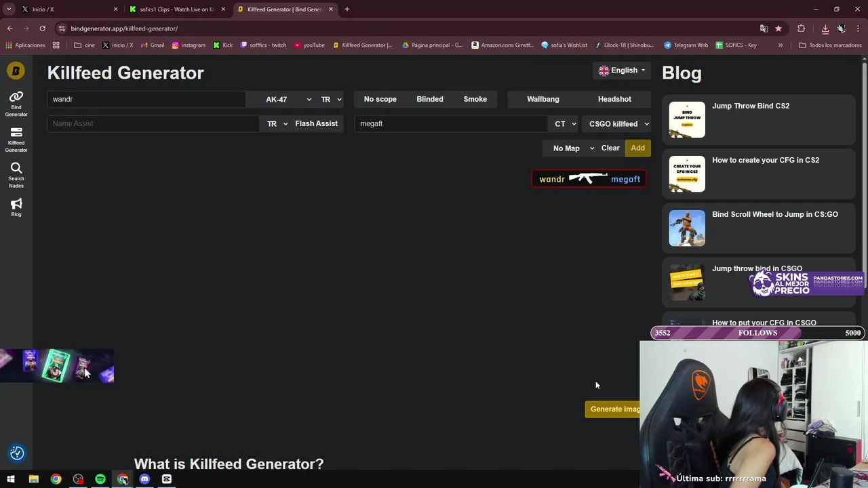This screenshot has width=868, height=488.
Task: Click the yellow Add button
Action: 638,148
